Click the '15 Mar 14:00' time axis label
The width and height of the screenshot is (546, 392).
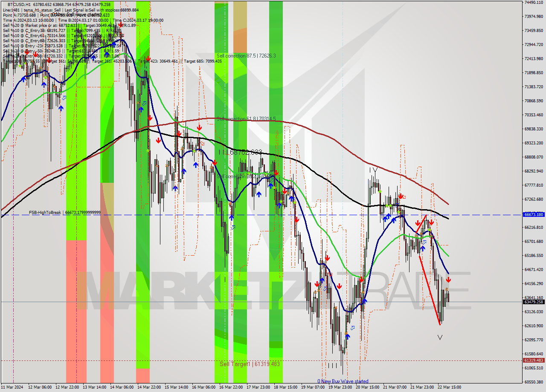click(176, 387)
